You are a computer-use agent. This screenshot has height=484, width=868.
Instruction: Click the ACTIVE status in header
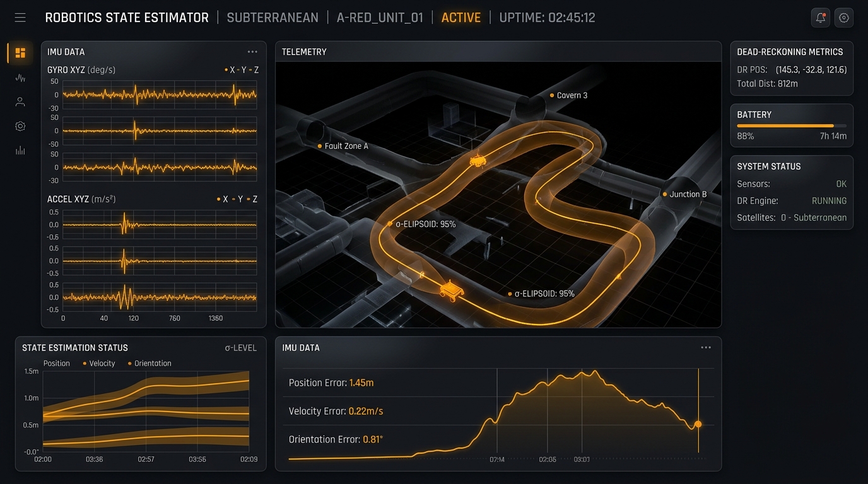[461, 18]
